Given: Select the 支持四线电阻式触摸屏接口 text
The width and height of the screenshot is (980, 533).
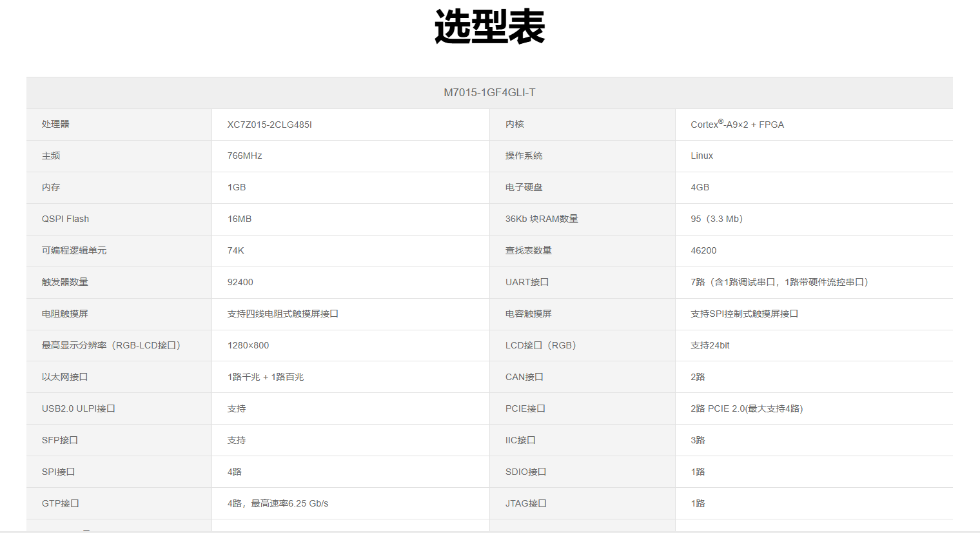Looking at the screenshot, I should tap(282, 314).
